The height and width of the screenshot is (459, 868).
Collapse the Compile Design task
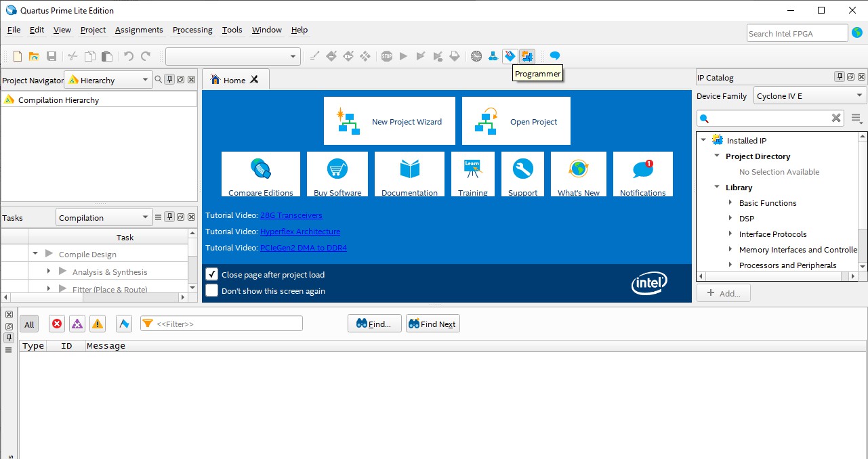coord(35,254)
